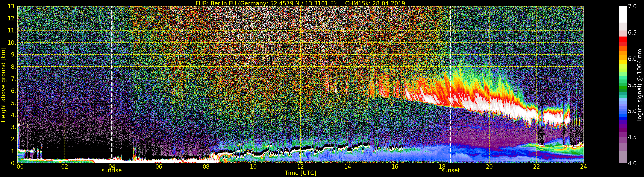The width and height of the screenshot is (644, 177).
Task: Click the colorbar tick label "4.5"
Action: 632,137
